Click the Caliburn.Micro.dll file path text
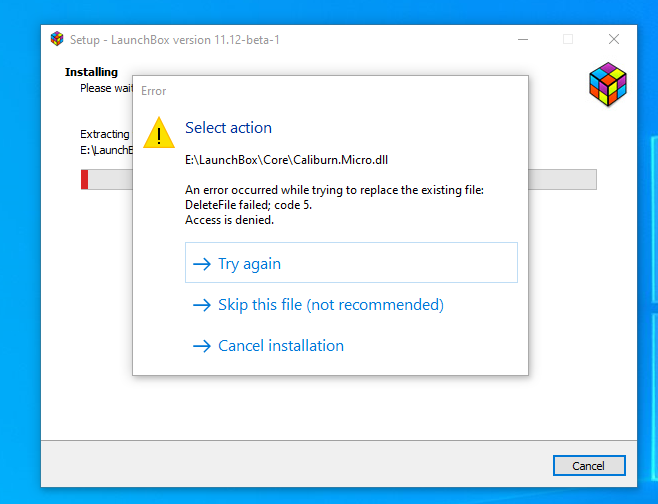This screenshot has height=504, width=658. (287, 160)
